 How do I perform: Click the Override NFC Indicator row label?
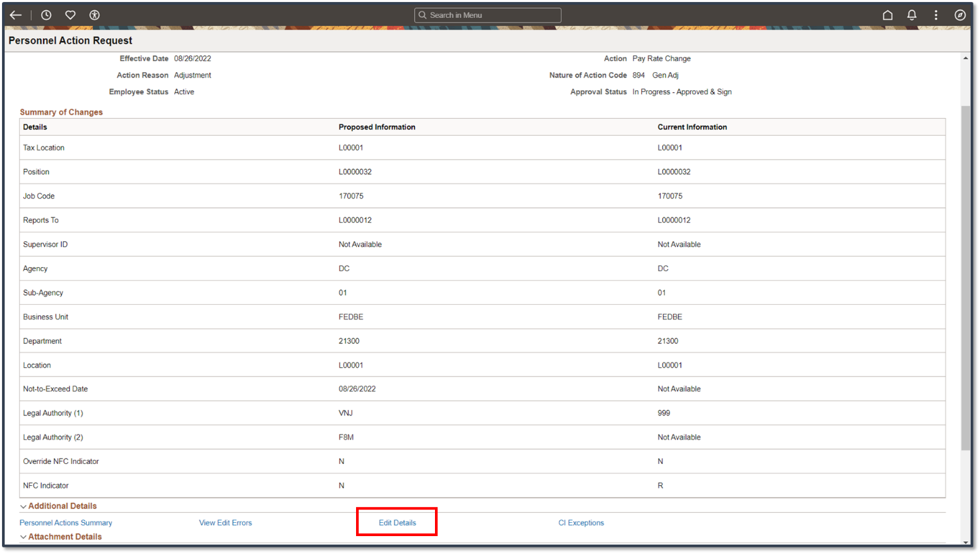61,462
